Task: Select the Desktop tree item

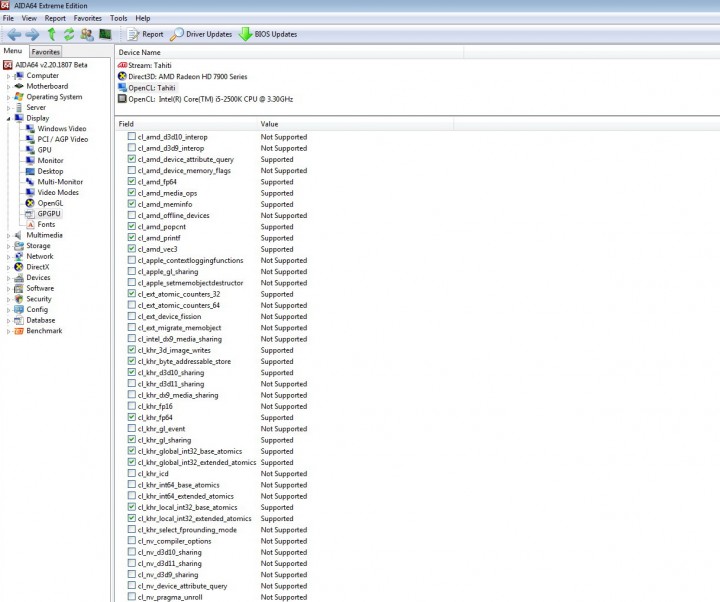Action: pos(50,171)
